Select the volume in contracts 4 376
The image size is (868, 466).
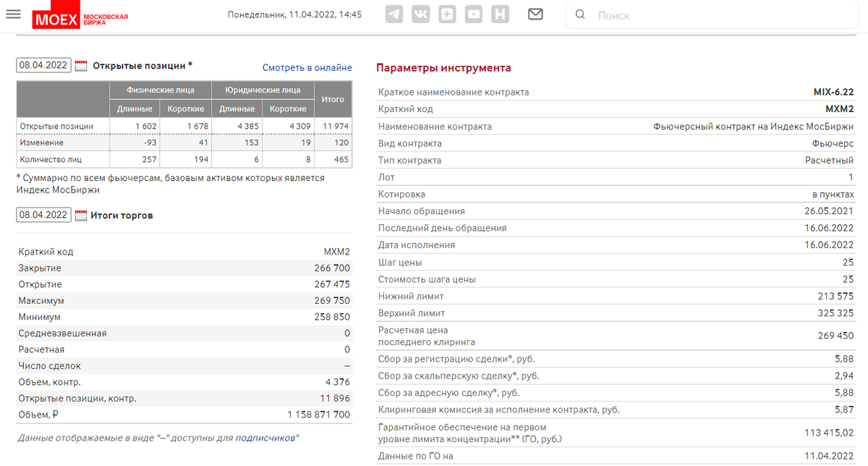pyautogui.click(x=338, y=382)
